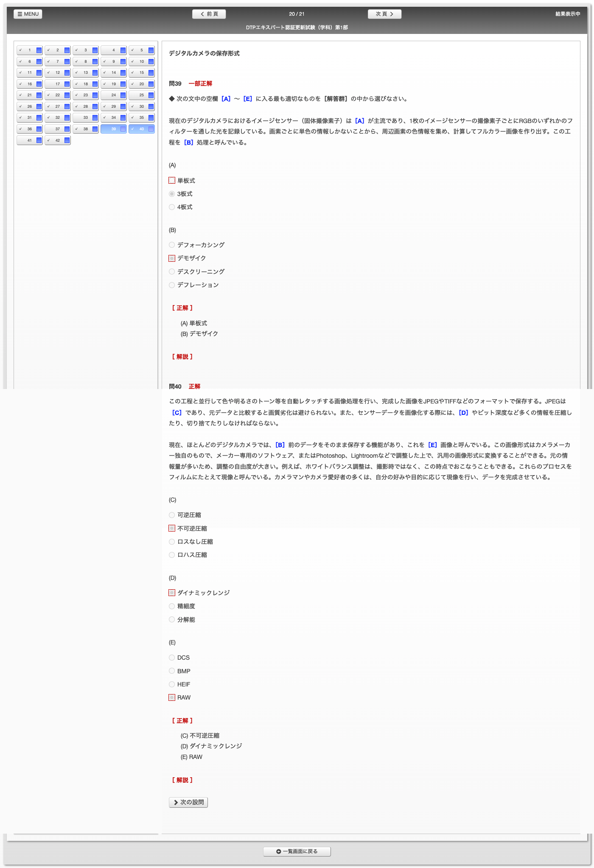Select the デフォーカシング radio option
This screenshot has height=868, width=594.
172,245
